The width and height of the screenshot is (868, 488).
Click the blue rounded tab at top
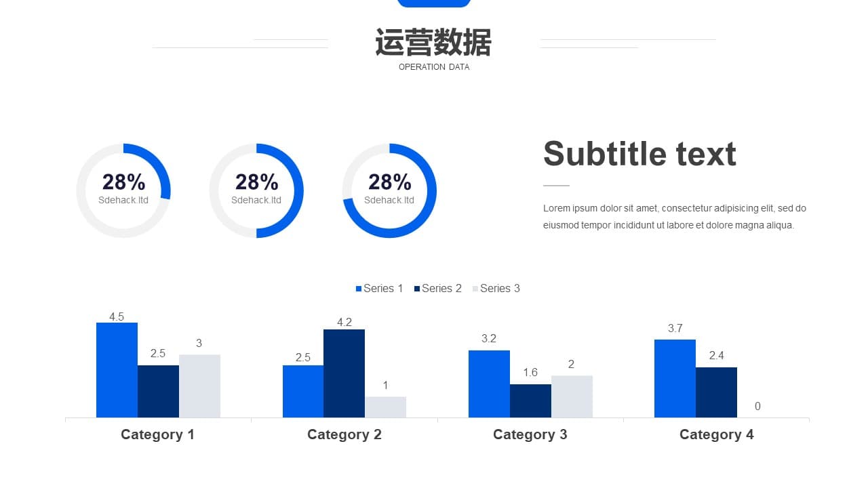point(434,3)
